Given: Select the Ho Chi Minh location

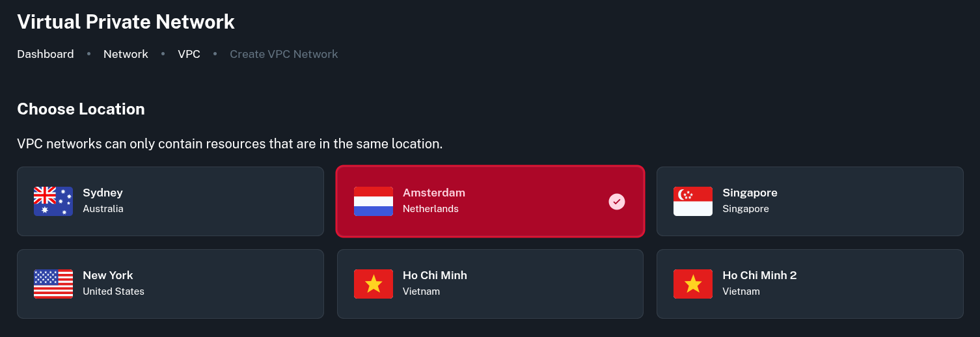Looking at the screenshot, I should (x=489, y=284).
